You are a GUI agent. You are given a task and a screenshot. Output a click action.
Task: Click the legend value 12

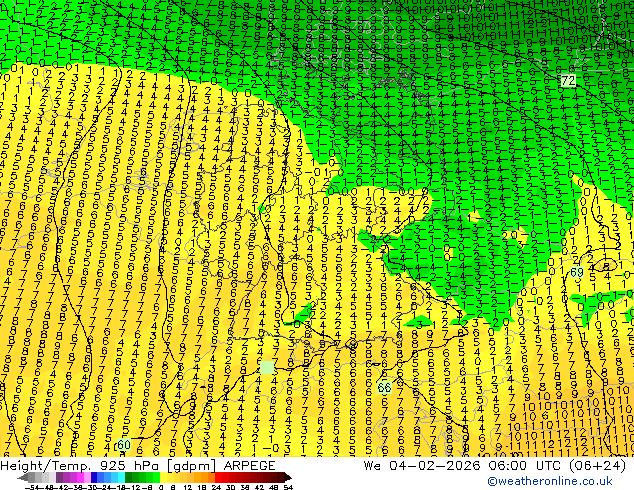[x=188, y=487]
